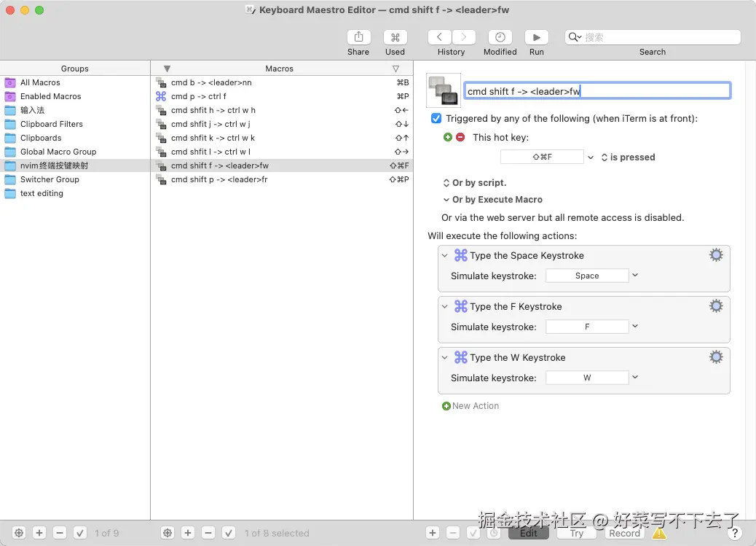Delete the selected macro group
The height and width of the screenshot is (546, 756).
59,533
